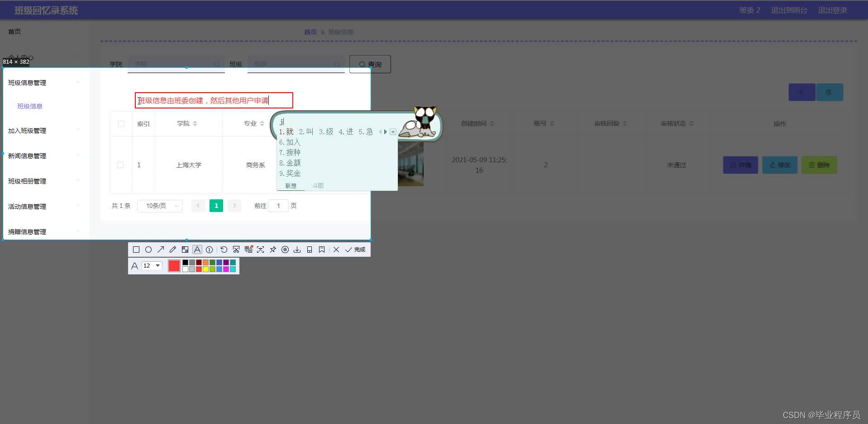Switch to the 联想 IME tab

click(x=291, y=186)
